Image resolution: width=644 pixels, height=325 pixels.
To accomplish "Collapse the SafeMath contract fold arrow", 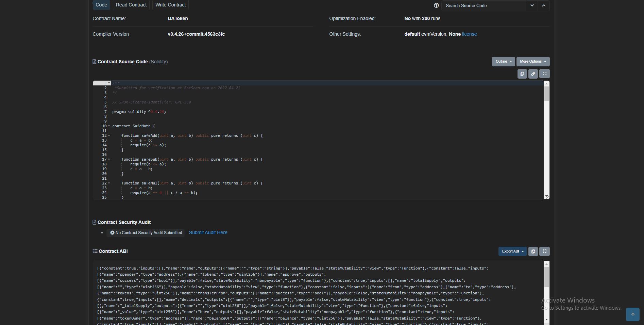I will pos(109,126).
